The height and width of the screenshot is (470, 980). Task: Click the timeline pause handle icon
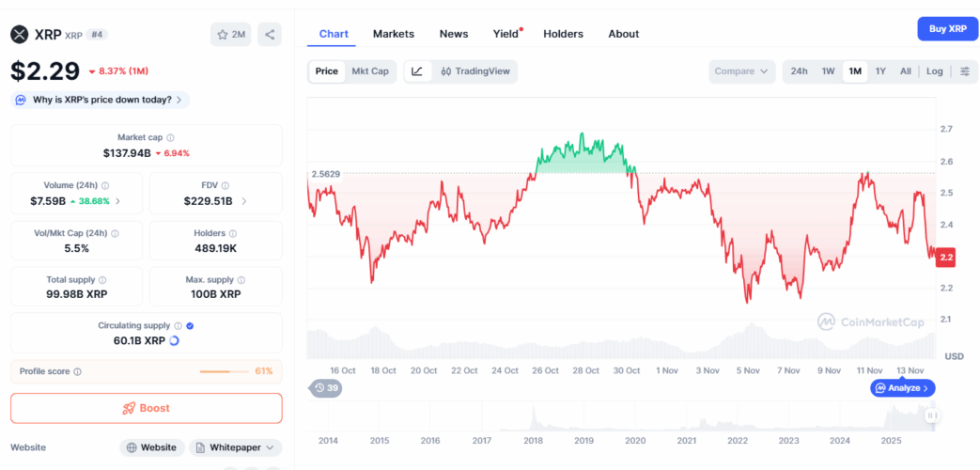point(931,415)
